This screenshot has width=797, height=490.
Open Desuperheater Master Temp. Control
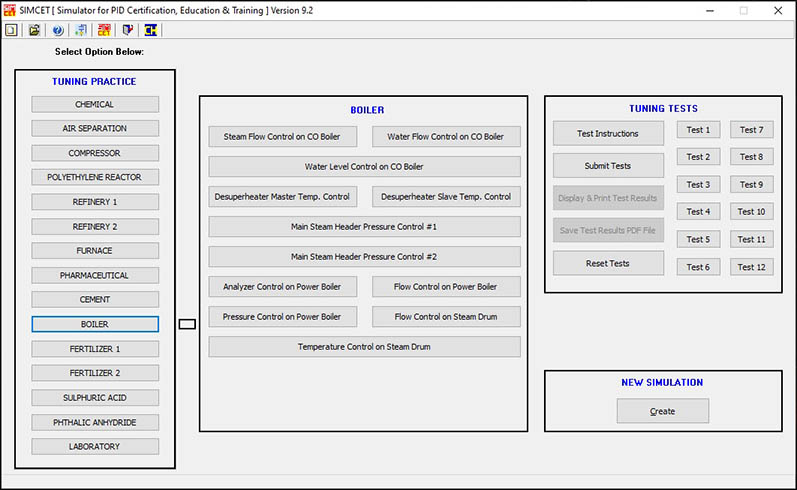[283, 197]
